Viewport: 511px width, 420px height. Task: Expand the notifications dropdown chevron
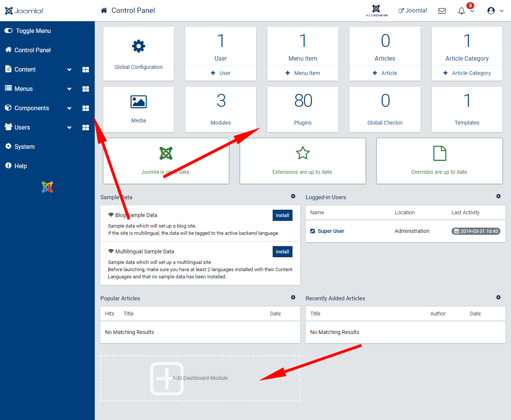tap(472, 11)
